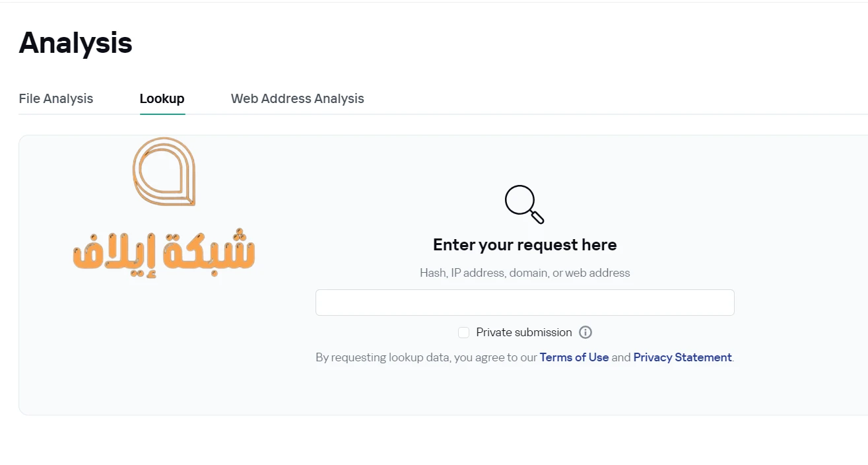Screen dimensions: 868x465
Task: Focus the lookup request input field
Action: tap(525, 303)
